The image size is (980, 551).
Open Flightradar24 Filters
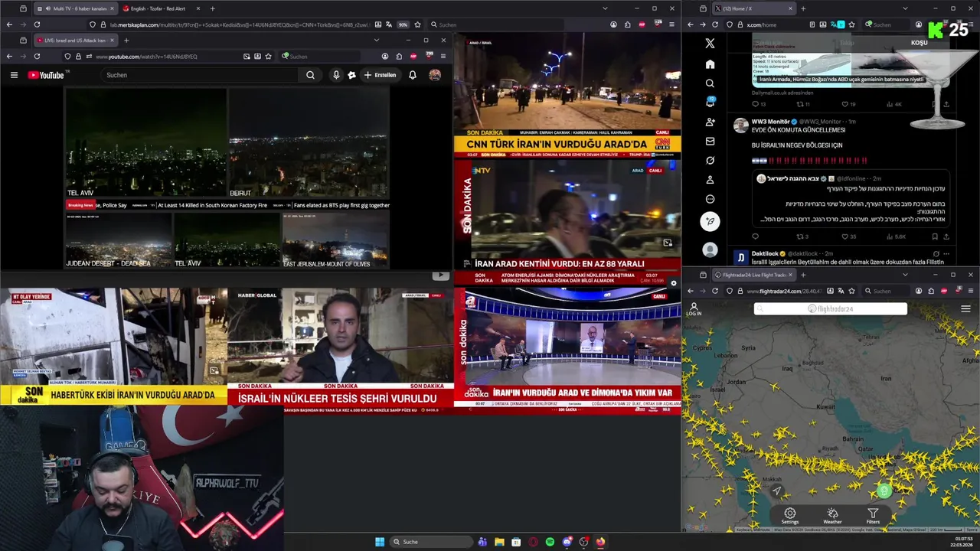[873, 517]
